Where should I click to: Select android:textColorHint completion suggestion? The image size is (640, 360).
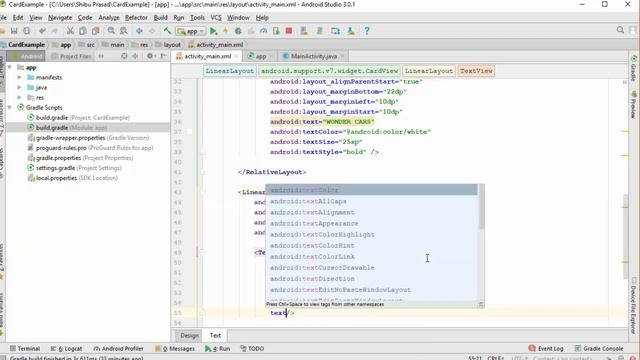pyautogui.click(x=371, y=245)
